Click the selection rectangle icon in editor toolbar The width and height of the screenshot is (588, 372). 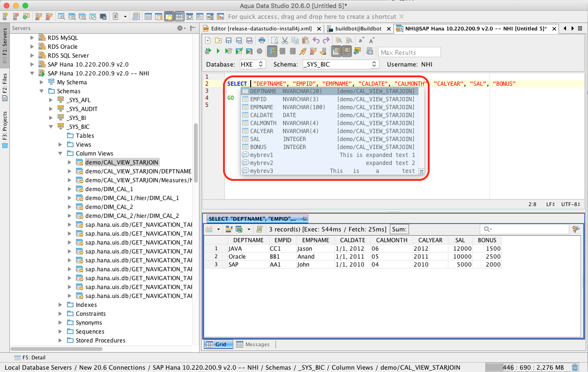[x=274, y=41]
